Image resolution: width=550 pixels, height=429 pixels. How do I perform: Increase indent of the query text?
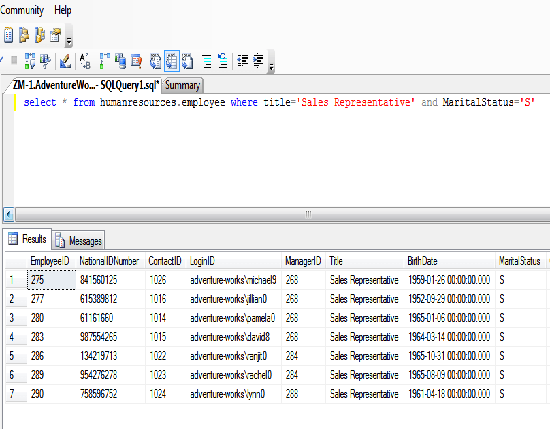[259, 61]
